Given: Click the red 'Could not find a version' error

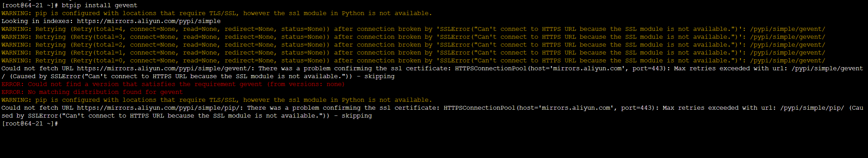Looking at the screenshot, I should 173,84.
